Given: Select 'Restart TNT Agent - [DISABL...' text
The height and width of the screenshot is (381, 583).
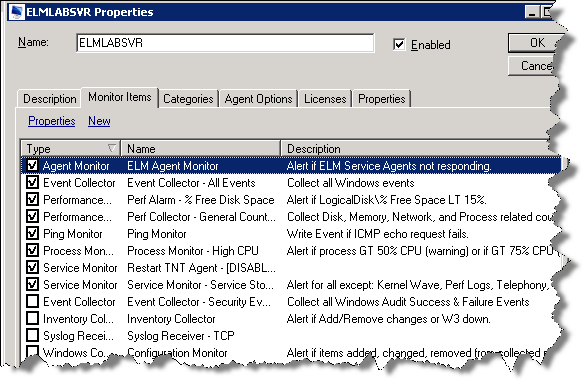Looking at the screenshot, I should coord(202,268).
